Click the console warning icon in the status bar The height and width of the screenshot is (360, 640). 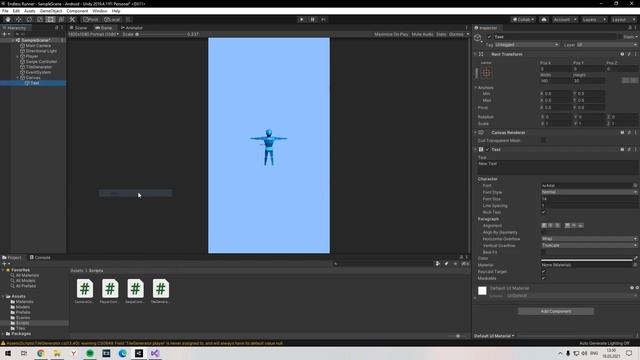[x=3, y=343]
